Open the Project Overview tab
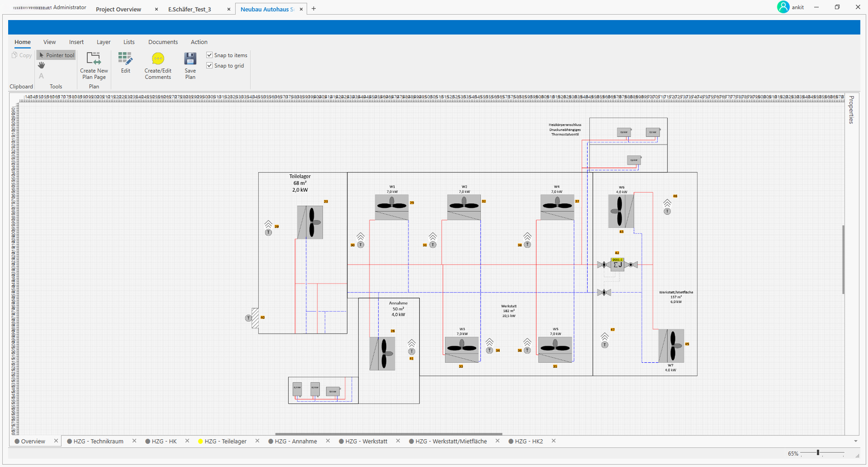Screen dimensions: 868x467 118,9
